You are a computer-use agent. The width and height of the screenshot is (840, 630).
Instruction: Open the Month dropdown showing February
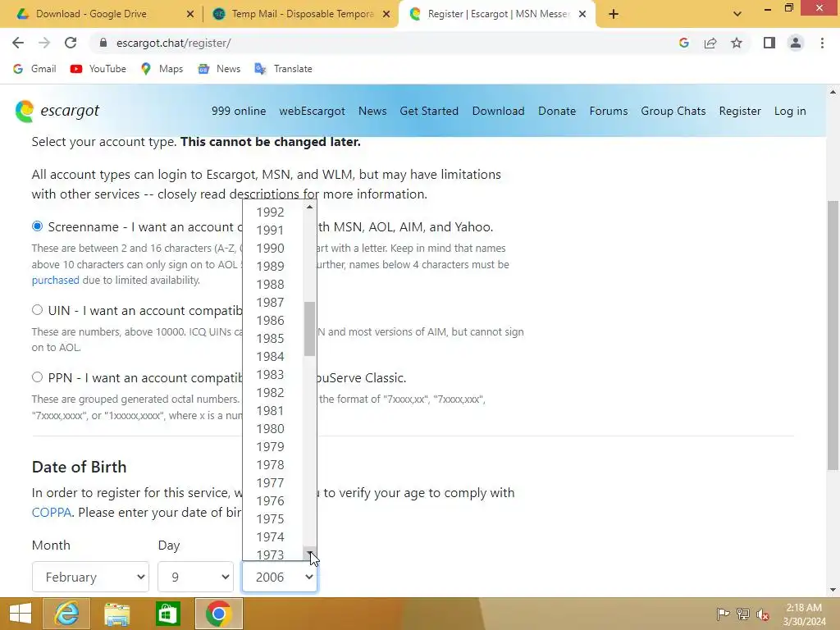tap(90, 577)
